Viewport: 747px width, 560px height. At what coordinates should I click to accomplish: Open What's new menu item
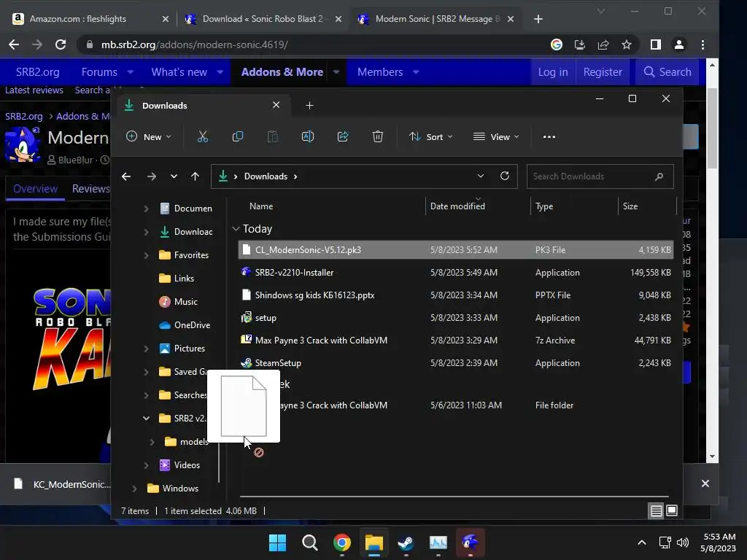pyautogui.click(x=179, y=72)
